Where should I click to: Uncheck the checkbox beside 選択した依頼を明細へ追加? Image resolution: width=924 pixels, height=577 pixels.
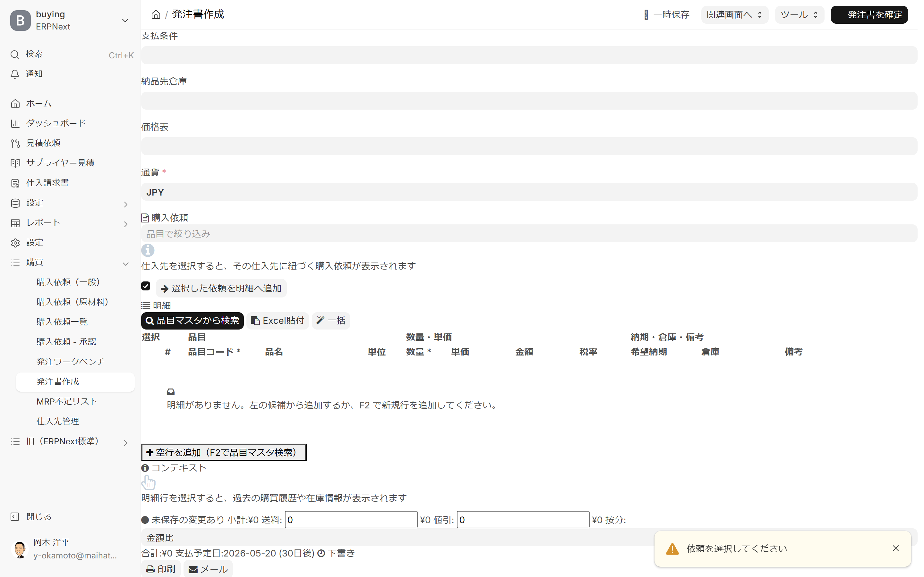[145, 286]
